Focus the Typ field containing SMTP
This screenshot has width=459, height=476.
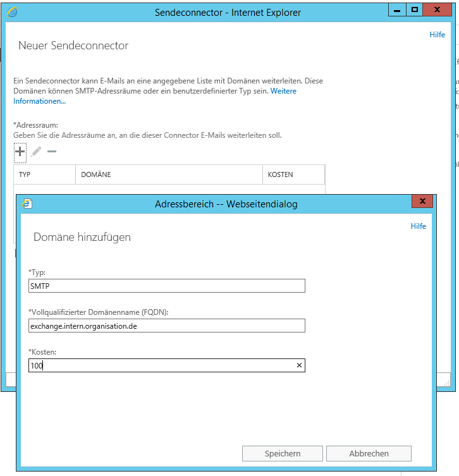click(x=167, y=286)
